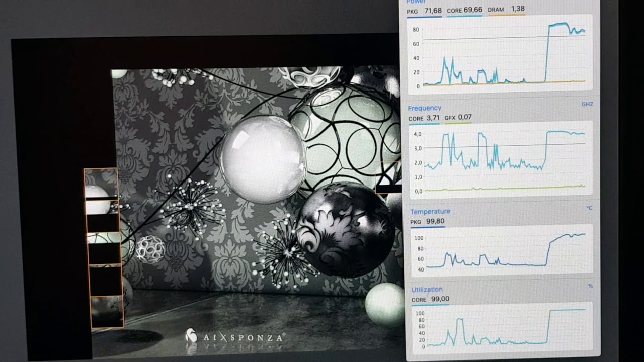Click the CORE utilization value 99,00

440,299
